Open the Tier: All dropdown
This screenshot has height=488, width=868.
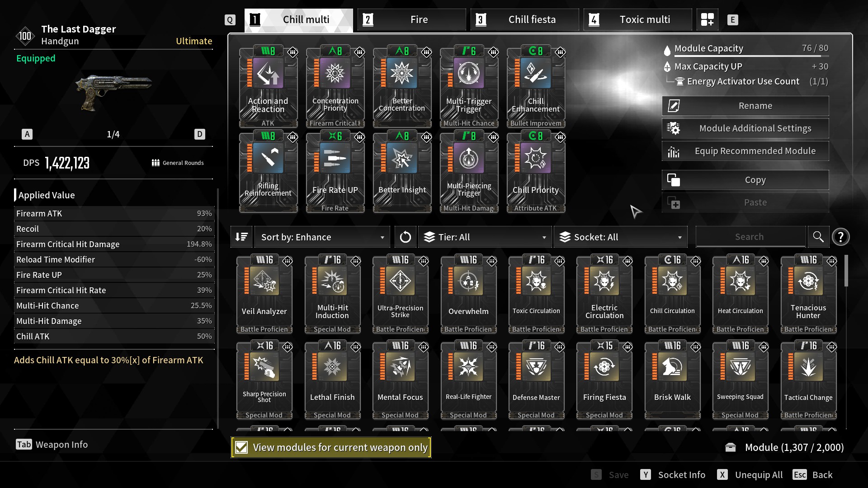(x=485, y=237)
